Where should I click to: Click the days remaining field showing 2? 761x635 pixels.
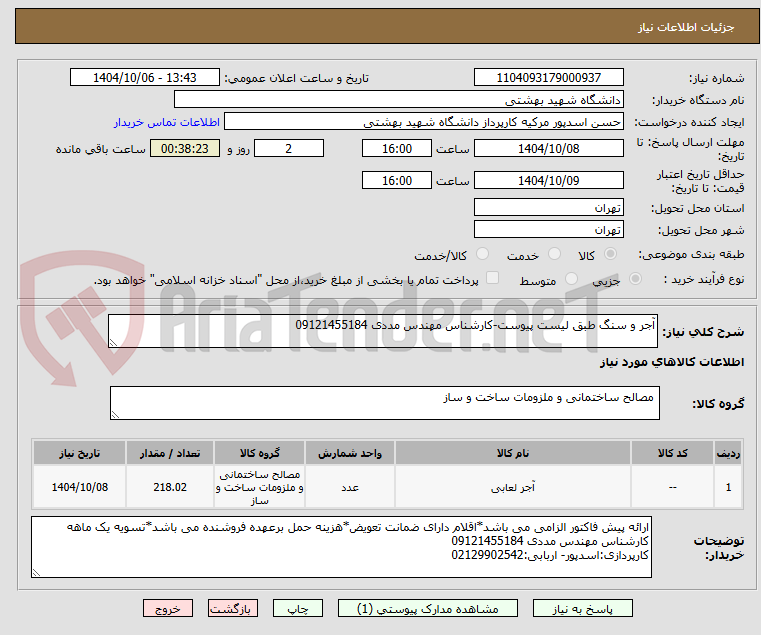click(289, 148)
